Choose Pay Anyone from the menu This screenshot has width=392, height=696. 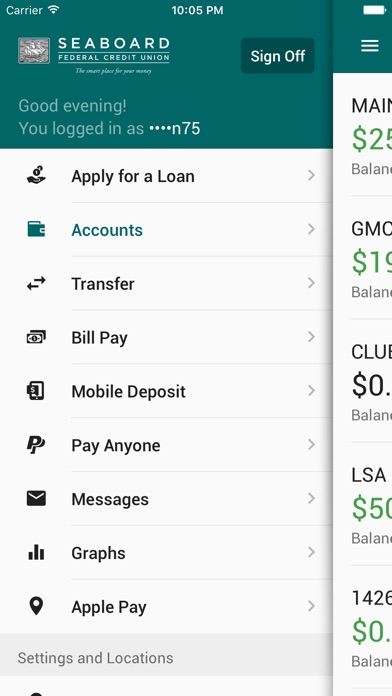[x=166, y=445]
